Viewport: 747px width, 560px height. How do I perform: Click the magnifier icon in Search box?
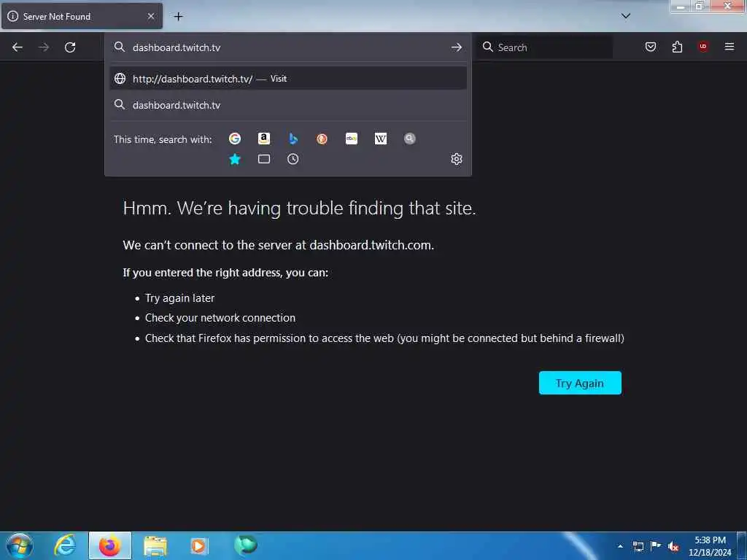tap(488, 47)
